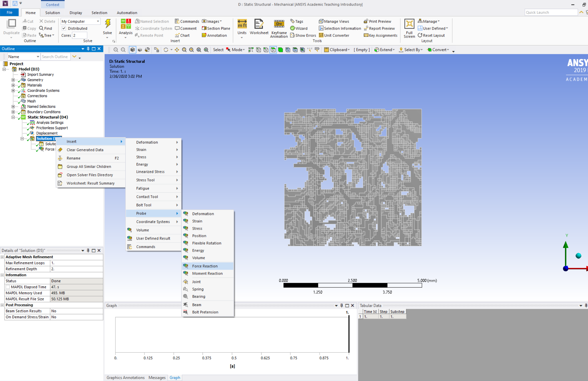The image size is (588, 381).
Task: Toggle the MAPDL Elapsed Time checkbox
Action: tap(8, 287)
